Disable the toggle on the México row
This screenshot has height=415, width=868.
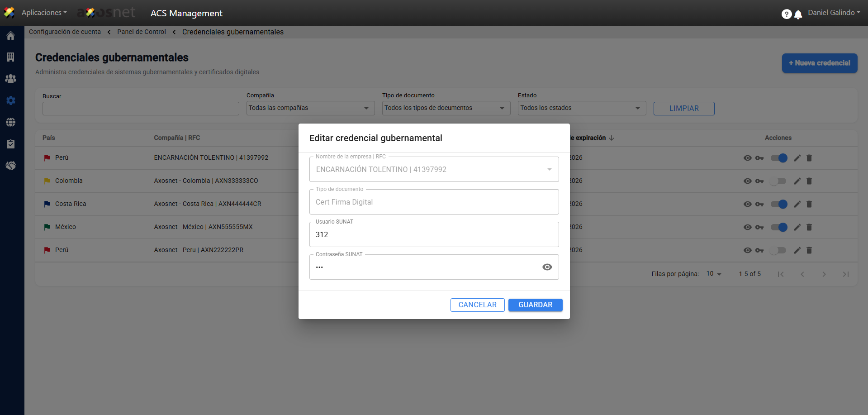(779, 227)
